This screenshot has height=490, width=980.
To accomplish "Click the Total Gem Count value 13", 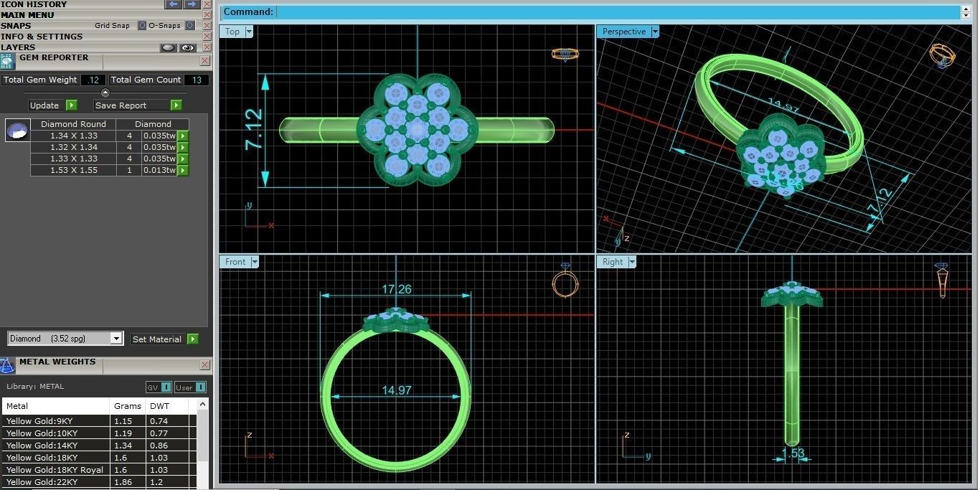I will click(197, 80).
